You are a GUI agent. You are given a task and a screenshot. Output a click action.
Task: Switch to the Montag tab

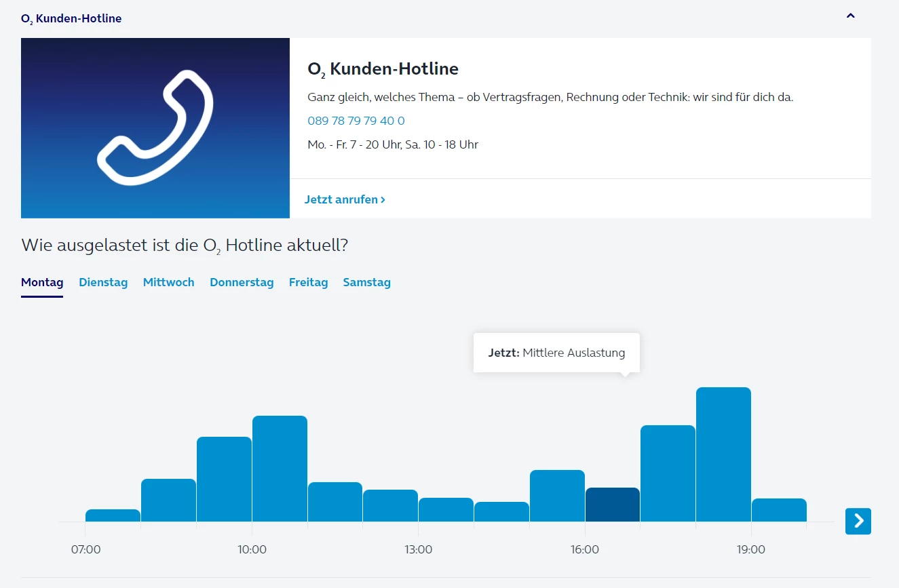(x=42, y=282)
